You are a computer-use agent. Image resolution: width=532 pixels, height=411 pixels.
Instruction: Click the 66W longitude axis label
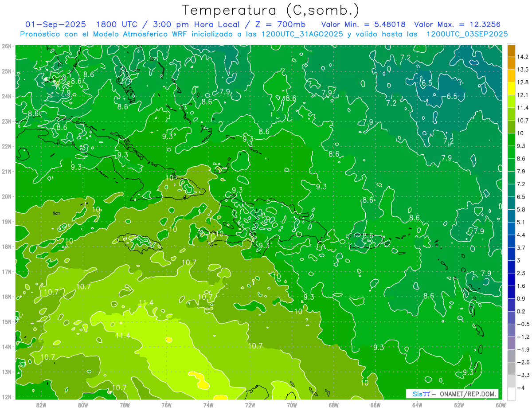coord(375,405)
